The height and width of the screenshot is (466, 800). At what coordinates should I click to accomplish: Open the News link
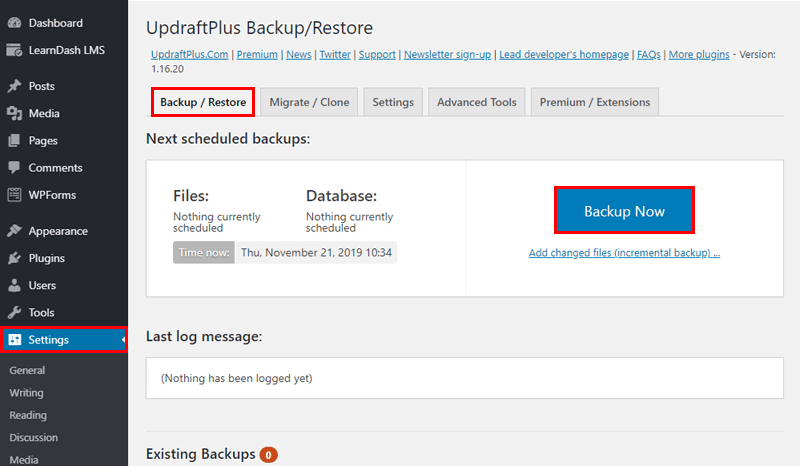(298, 55)
